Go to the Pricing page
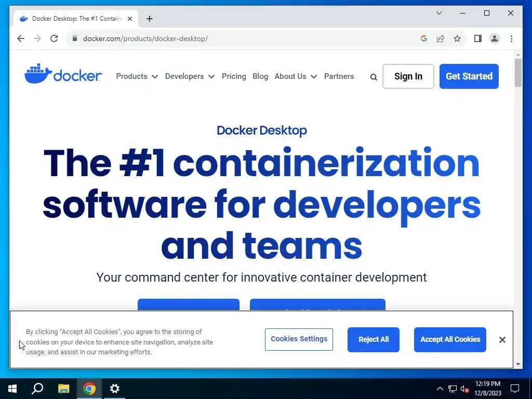532x399 pixels. click(234, 76)
